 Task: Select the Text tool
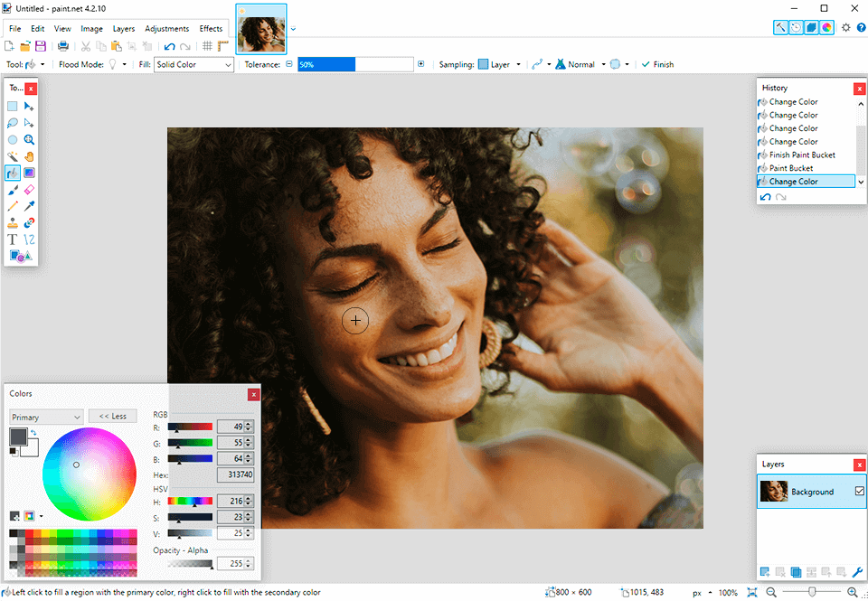[12, 239]
